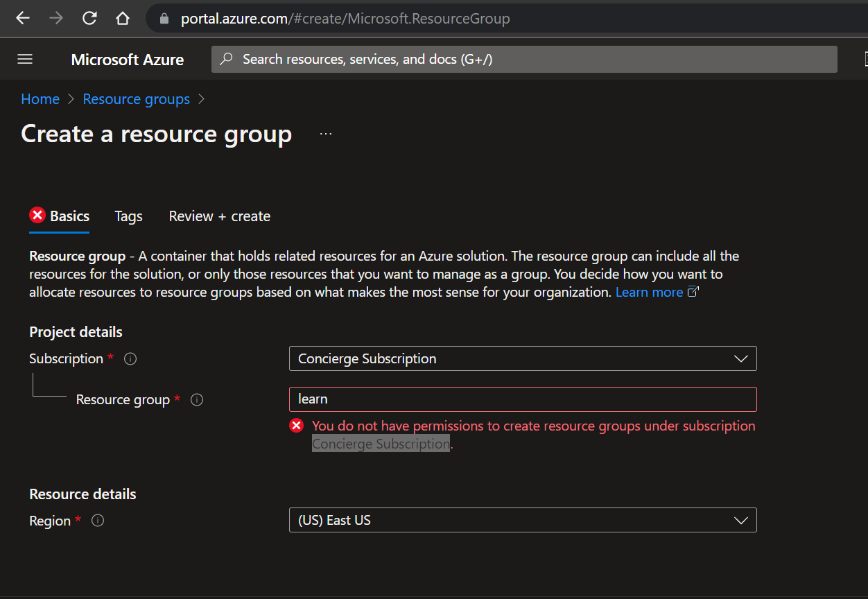
Task: Click the Home breadcrumb link
Action: [40, 98]
